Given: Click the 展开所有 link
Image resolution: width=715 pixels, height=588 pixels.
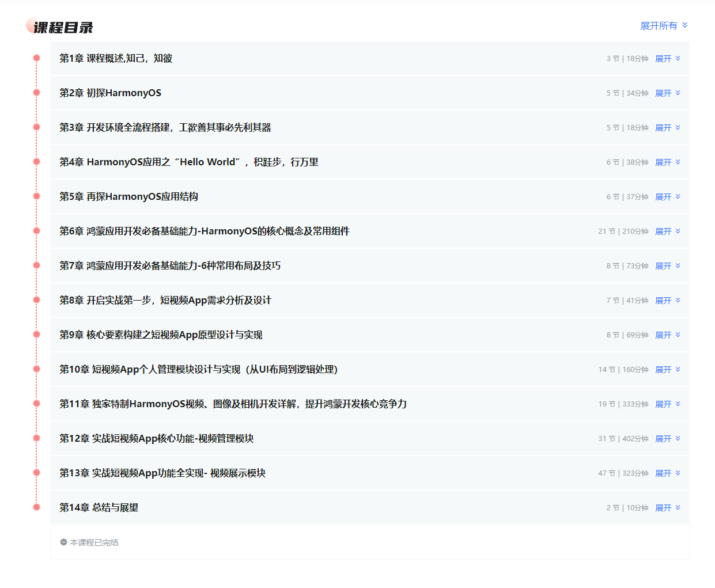Looking at the screenshot, I should [x=659, y=26].
